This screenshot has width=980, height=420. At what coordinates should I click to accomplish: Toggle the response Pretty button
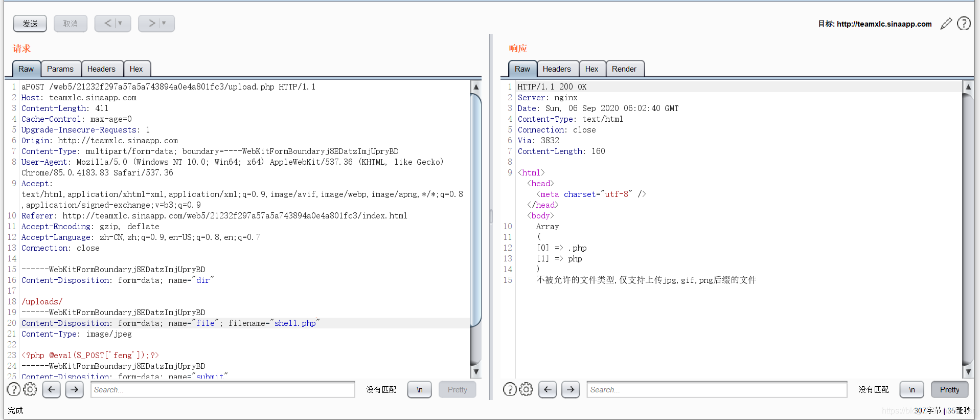pyautogui.click(x=950, y=389)
